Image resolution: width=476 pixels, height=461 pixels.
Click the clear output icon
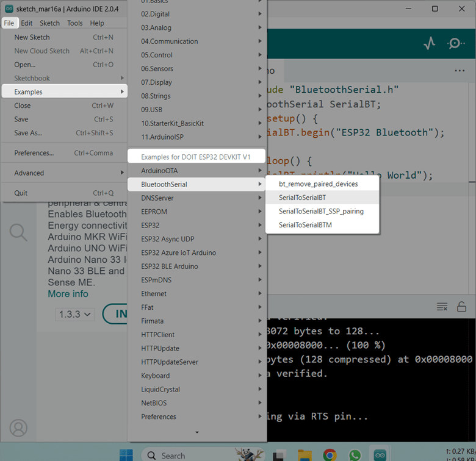click(x=442, y=307)
